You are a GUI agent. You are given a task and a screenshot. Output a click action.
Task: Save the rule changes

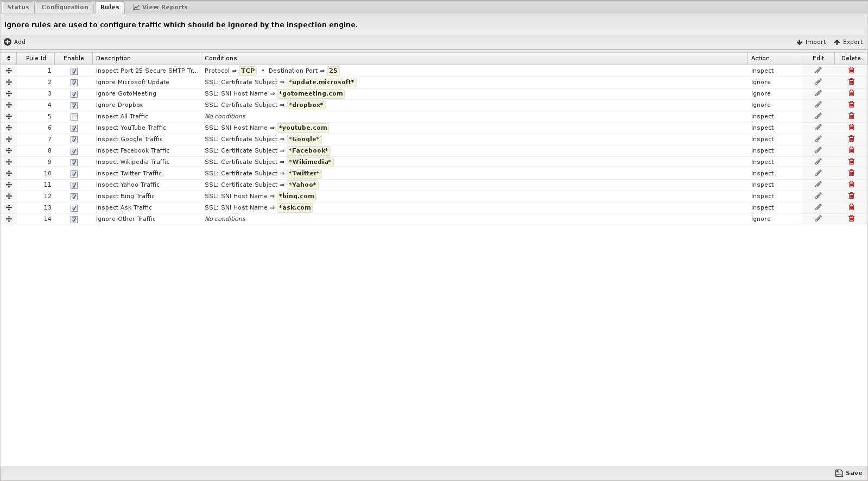coord(848,473)
